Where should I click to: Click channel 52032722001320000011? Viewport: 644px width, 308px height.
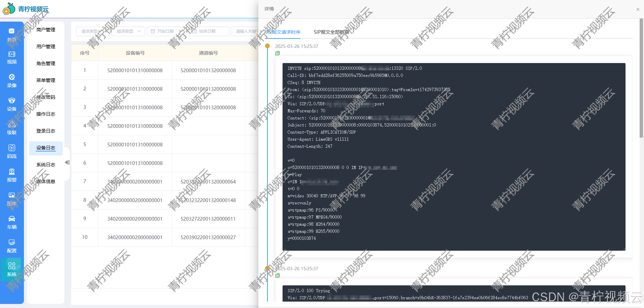pos(208,219)
